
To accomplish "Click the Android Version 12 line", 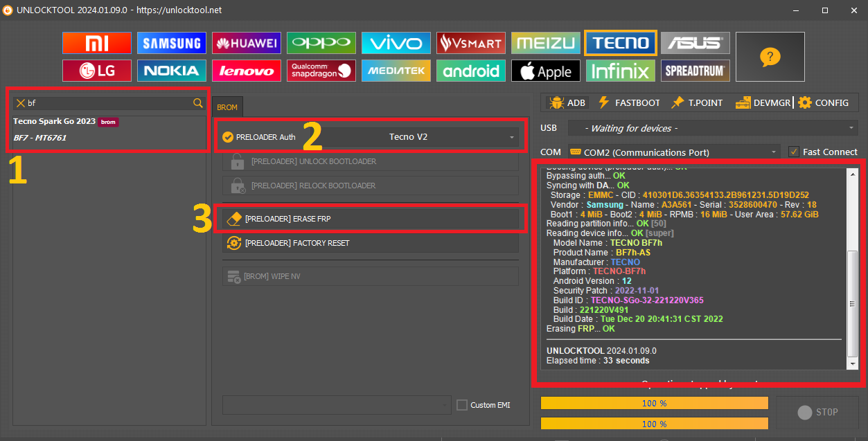I will 592,281.
